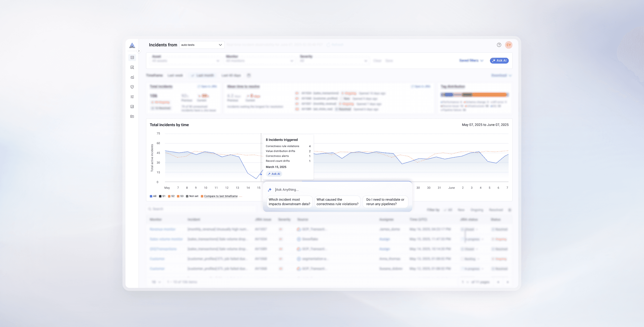Toggle the S1 severity legend checkbox

click(x=160, y=196)
